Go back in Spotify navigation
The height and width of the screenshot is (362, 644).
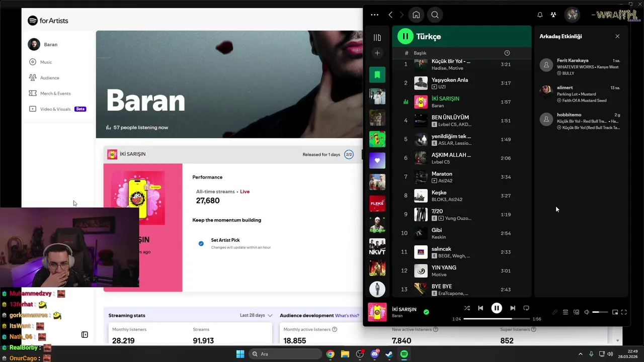pos(390,15)
